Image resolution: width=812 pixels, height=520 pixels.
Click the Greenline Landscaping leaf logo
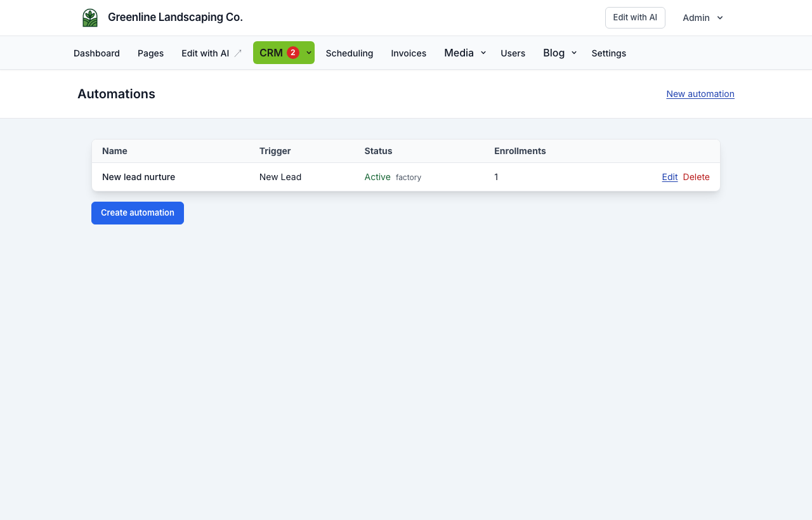pyautogui.click(x=90, y=18)
